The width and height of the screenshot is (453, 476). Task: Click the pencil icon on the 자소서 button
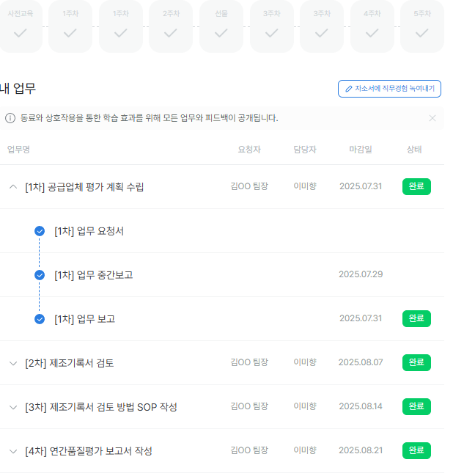coord(349,89)
